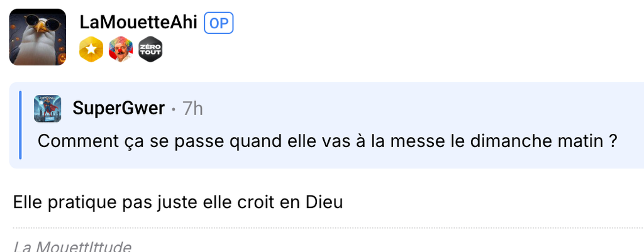Click the word Elle starting the reply
The height and width of the screenshot is (252, 644).
(26, 204)
